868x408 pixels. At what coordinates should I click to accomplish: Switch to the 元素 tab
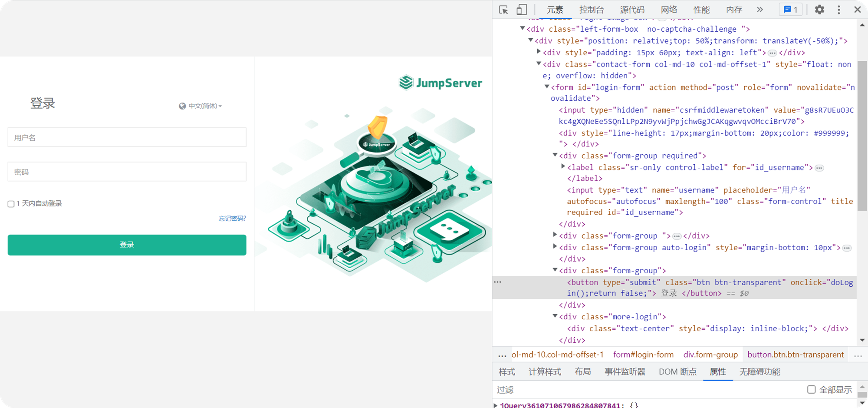pyautogui.click(x=555, y=10)
